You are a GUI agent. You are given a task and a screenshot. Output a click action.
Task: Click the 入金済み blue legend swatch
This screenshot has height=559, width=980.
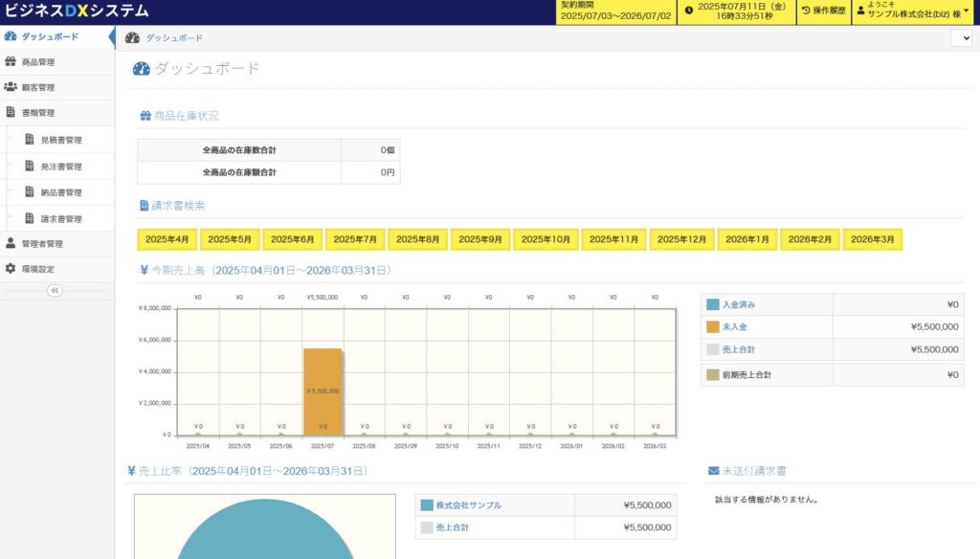(x=712, y=304)
